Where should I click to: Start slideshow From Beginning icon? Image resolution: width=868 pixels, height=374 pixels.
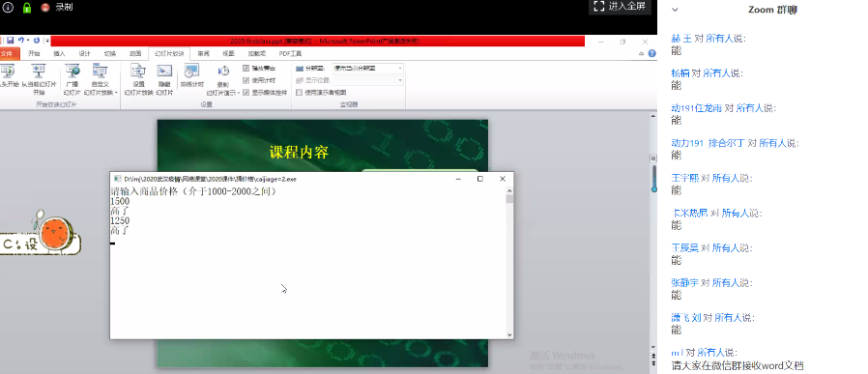pyautogui.click(x=8, y=71)
